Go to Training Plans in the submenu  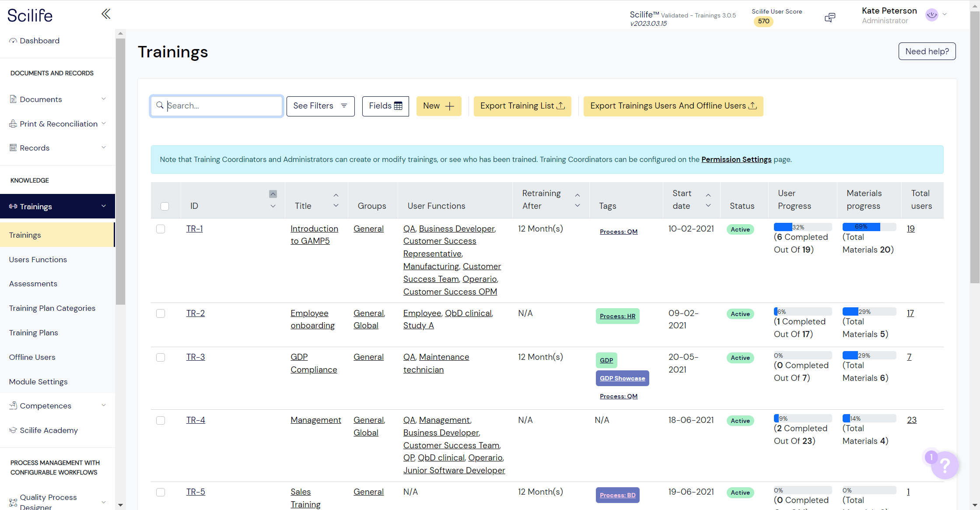[34, 333]
